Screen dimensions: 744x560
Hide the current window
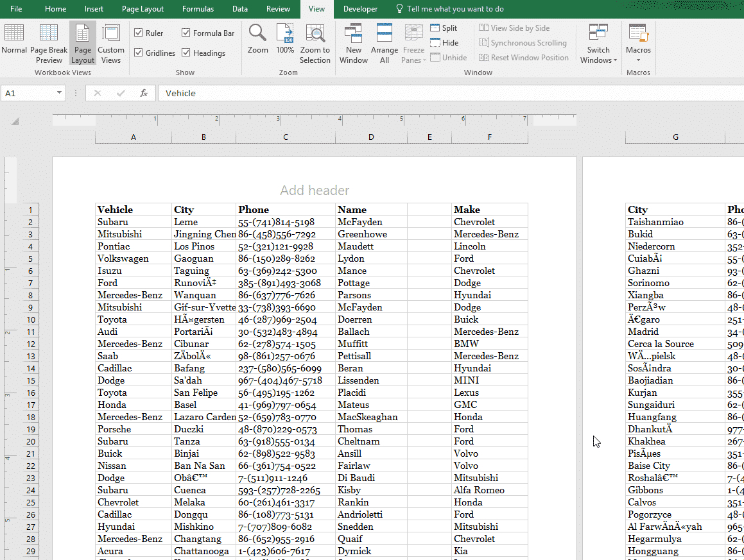[443, 42]
